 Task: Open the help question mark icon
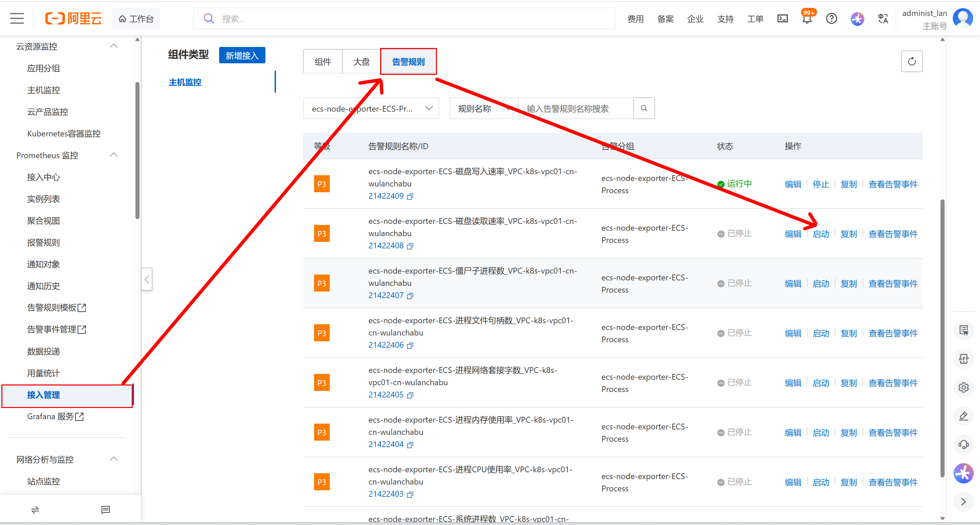coord(831,18)
